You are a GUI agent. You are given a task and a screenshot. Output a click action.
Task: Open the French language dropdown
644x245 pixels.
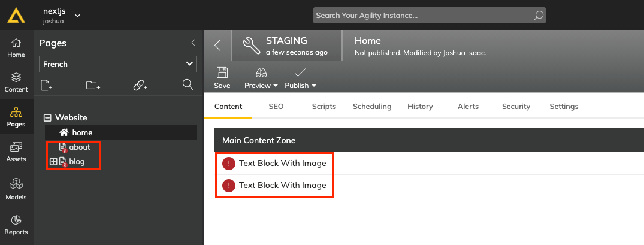click(118, 64)
